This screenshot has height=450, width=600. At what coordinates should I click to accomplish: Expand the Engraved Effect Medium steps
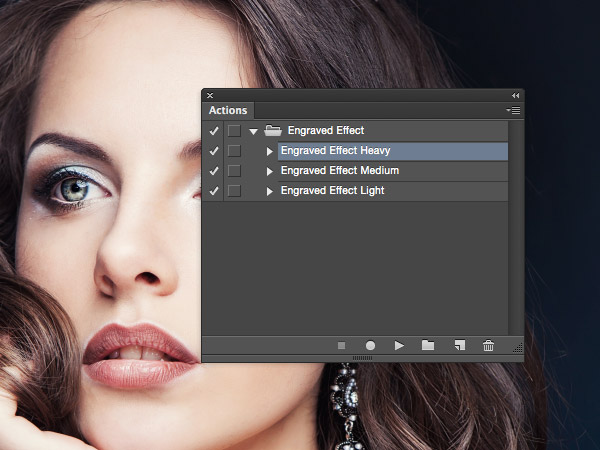pos(269,171)
